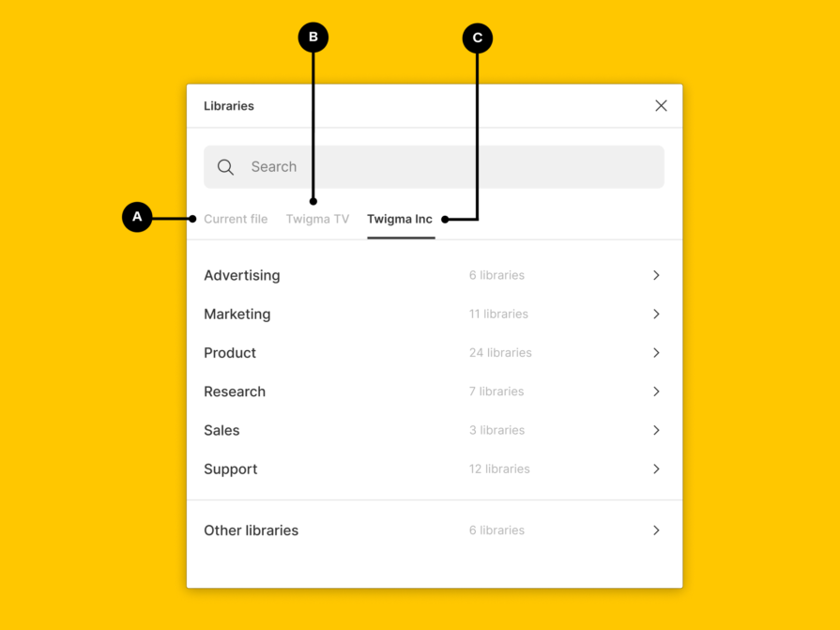840x630 pixels.
Task: Click the callout marker labeled A
Action: point(137,217)
